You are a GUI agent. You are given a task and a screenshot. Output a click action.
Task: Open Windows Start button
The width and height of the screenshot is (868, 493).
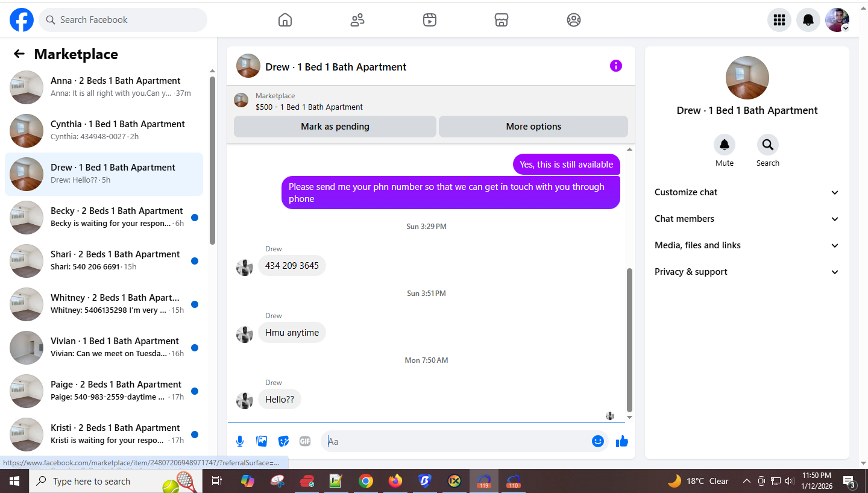click(14, 481)
